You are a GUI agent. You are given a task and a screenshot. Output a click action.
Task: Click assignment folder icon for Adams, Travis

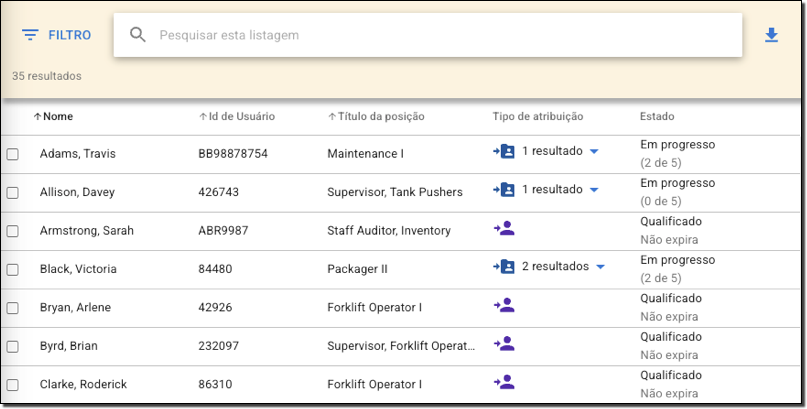[x=504, y=151]
